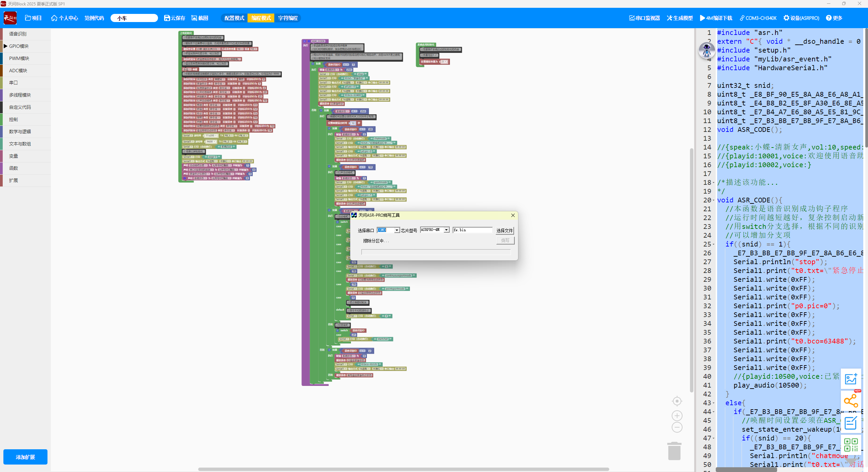The width and height of the screenshot is (868, 472).
Task: Switch to 字符编程 mode
Action: pyautogui.click(x=288, y=18)
